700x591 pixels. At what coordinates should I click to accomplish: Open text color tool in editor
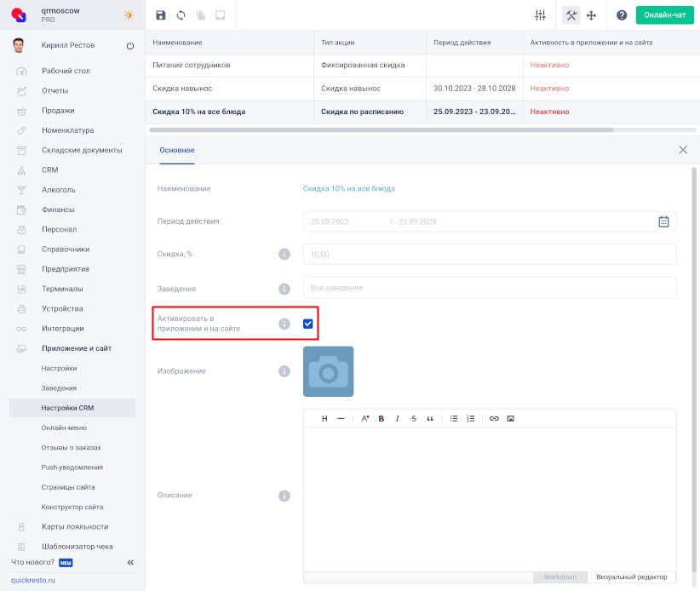tap(364, 418)
